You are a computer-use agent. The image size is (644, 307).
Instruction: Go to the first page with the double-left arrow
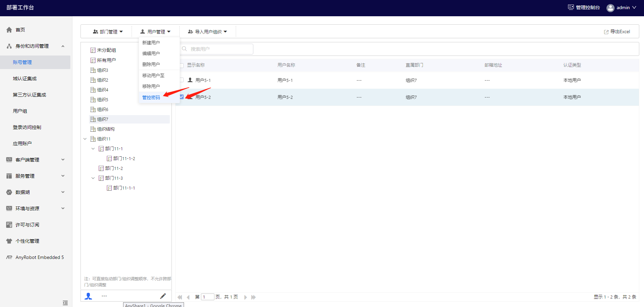point(180,297)
